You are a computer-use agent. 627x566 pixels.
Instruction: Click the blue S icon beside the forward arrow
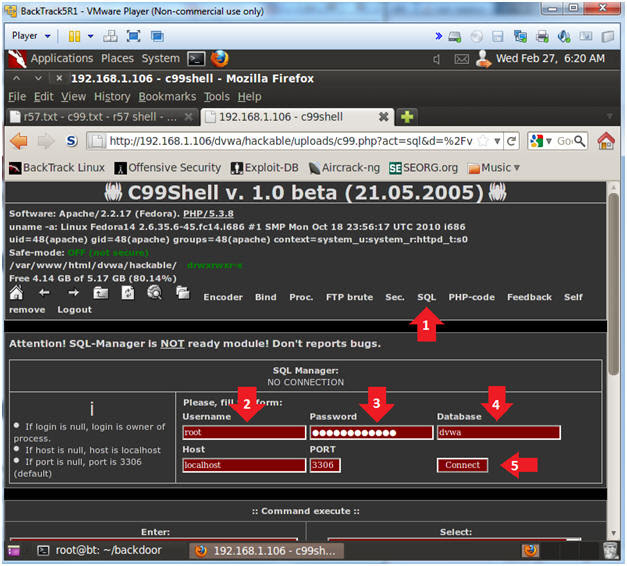click(x=72, y=141)
